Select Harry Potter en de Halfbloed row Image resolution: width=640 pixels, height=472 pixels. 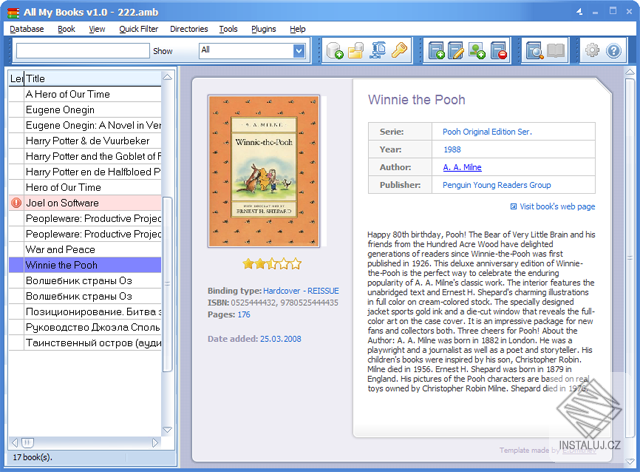click(85, 172)
